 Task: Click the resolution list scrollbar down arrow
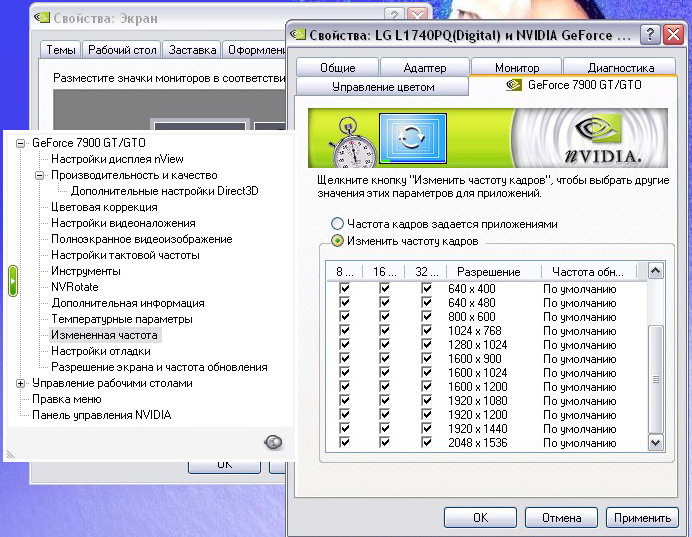click(x=656, y=441)
